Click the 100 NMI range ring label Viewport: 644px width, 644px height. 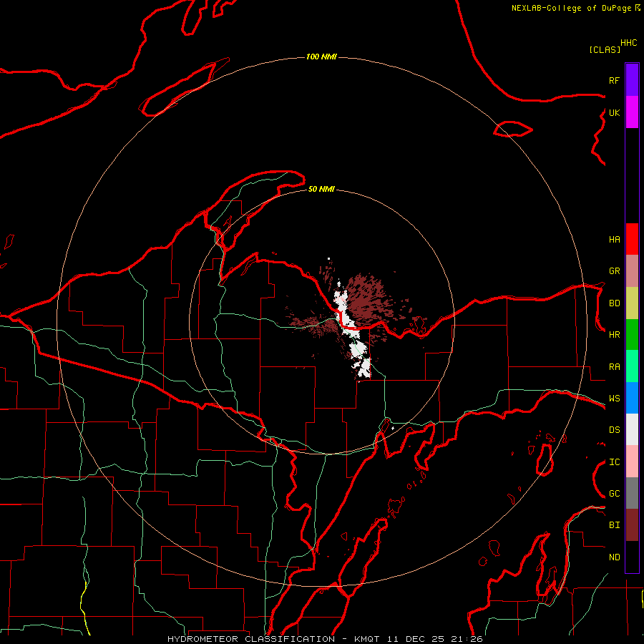click(321, 57)
